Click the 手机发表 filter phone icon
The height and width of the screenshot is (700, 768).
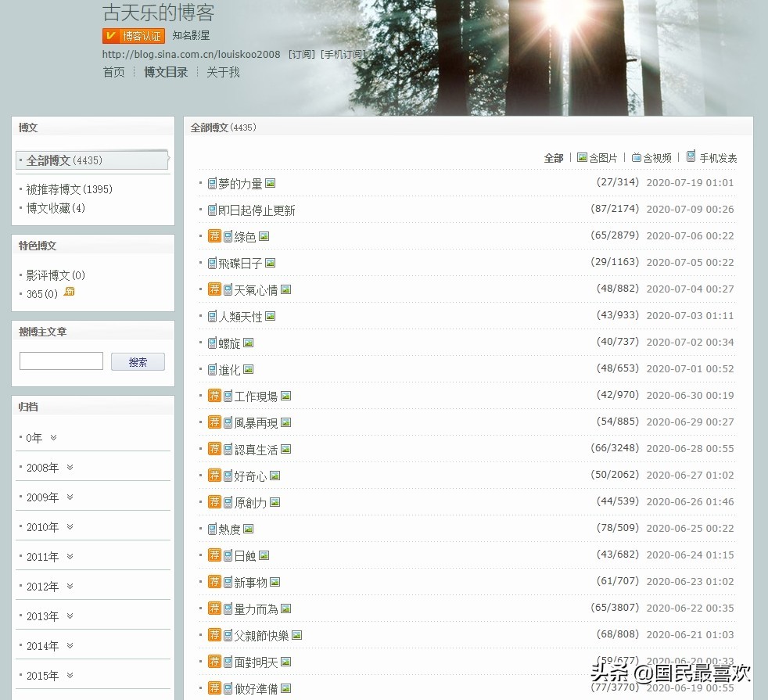click(x=691, y=156)
